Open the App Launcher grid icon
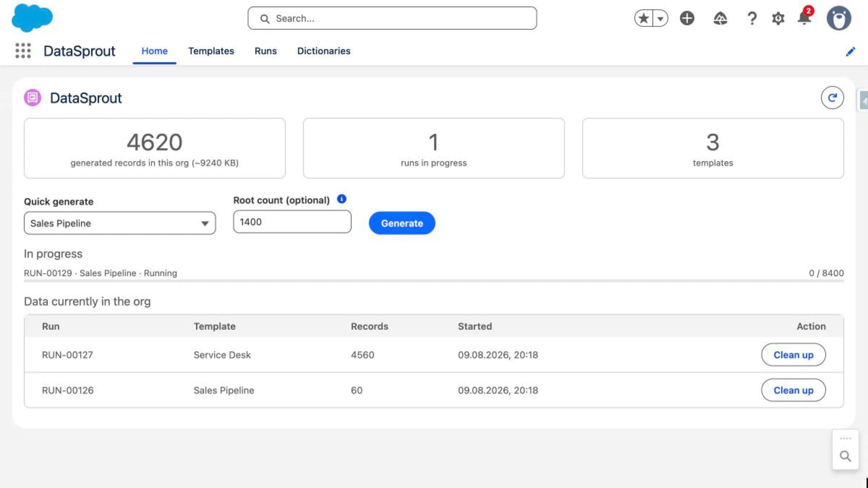The image size is (868, 488). [x=23, y=51]
